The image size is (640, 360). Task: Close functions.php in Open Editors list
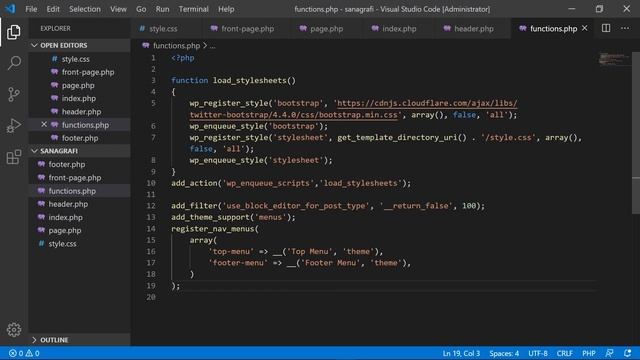44,124
